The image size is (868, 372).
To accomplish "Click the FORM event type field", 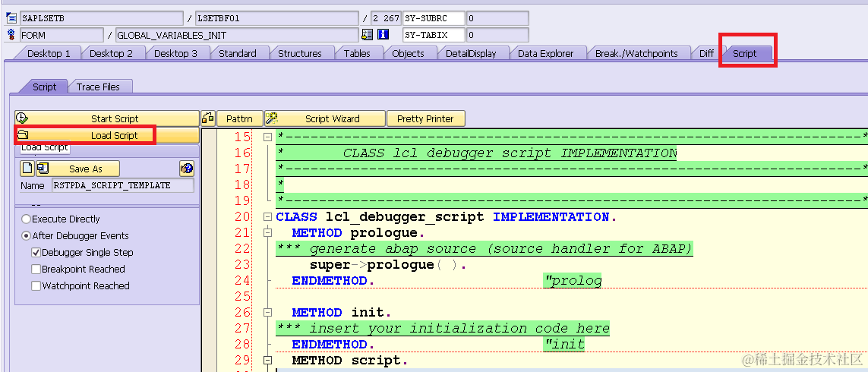I will point(62,36).
